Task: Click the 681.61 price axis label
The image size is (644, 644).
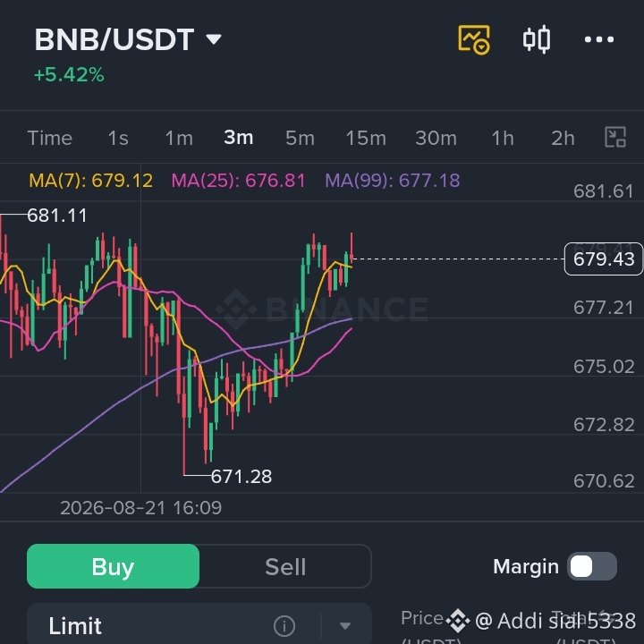Action: tap(604, 191)
